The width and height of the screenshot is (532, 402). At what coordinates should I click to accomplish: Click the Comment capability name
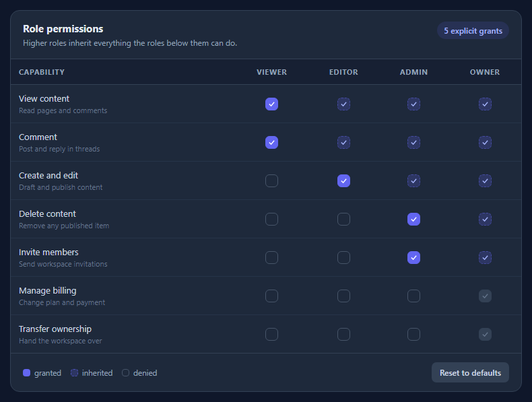coord(38,137)
